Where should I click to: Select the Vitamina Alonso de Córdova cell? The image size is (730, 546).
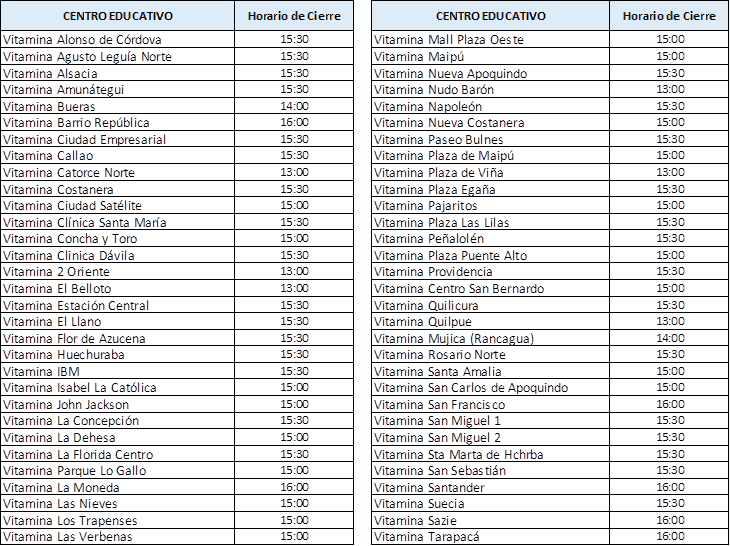pos(117,40)
